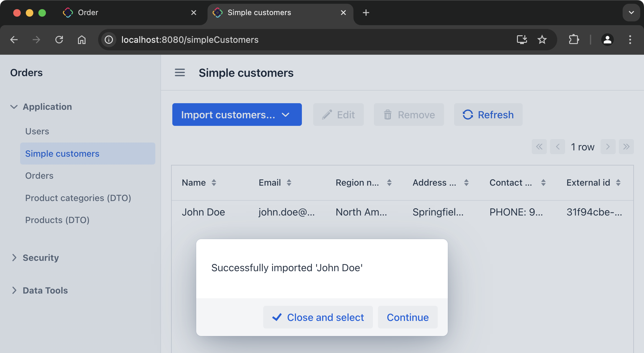Go to the last page of results
This screenshot has height=353, width=644.
tap(626, 147)
